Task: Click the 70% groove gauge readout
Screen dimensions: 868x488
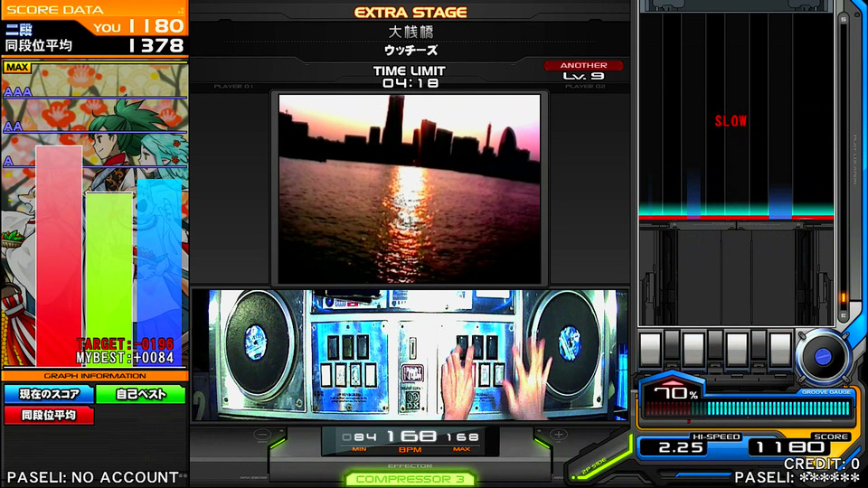Action: (x=675, y=393)
